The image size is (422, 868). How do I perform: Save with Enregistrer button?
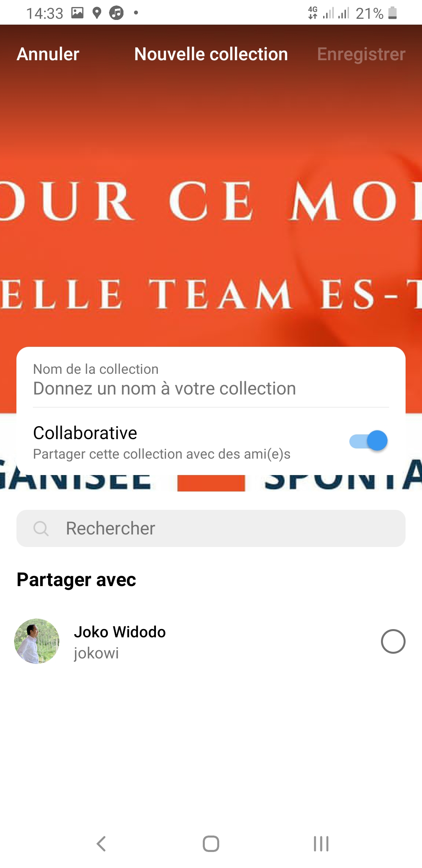click(361, 54)
